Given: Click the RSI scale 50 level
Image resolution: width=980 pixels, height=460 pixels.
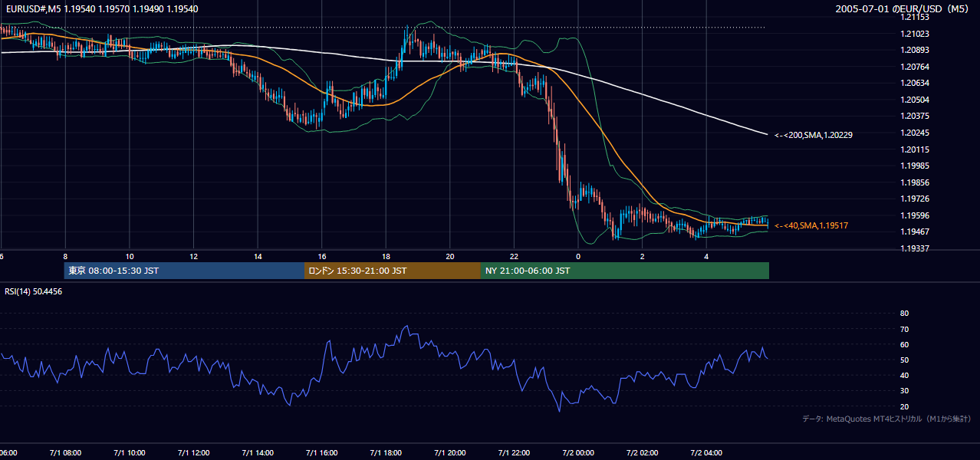Looking at the screenshot, I should [x=905, y=360].
